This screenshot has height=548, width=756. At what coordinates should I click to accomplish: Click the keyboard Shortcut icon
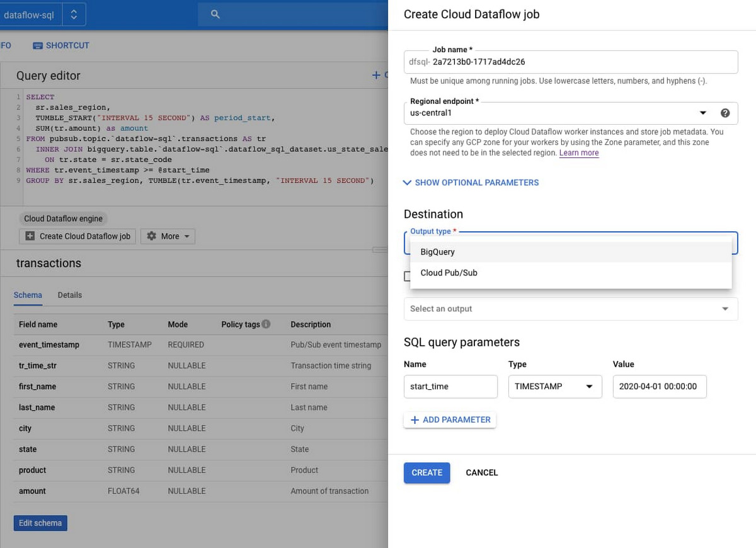coord(38,46)
